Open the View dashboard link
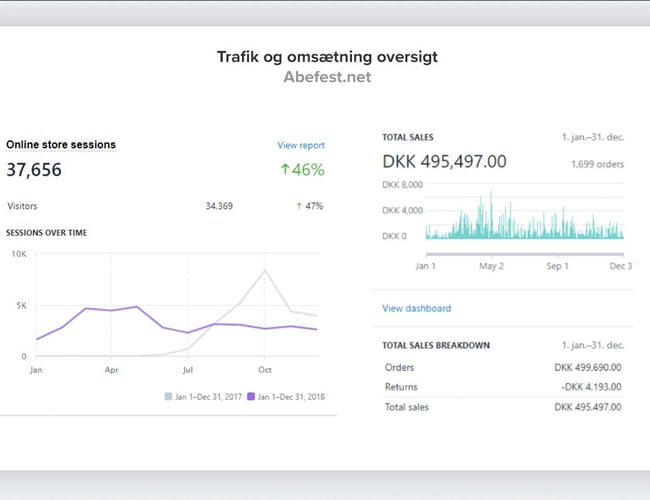650x500 pixels. (416, 308)
